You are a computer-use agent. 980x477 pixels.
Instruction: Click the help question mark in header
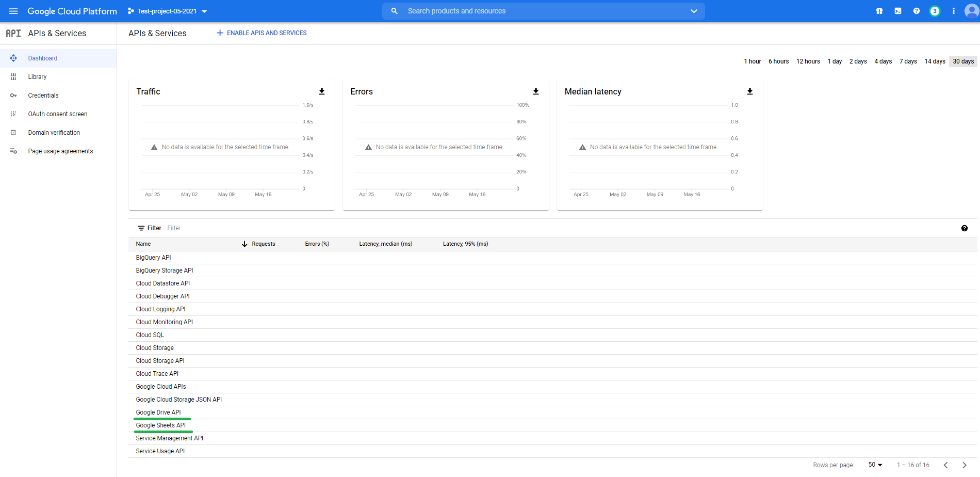917,11
